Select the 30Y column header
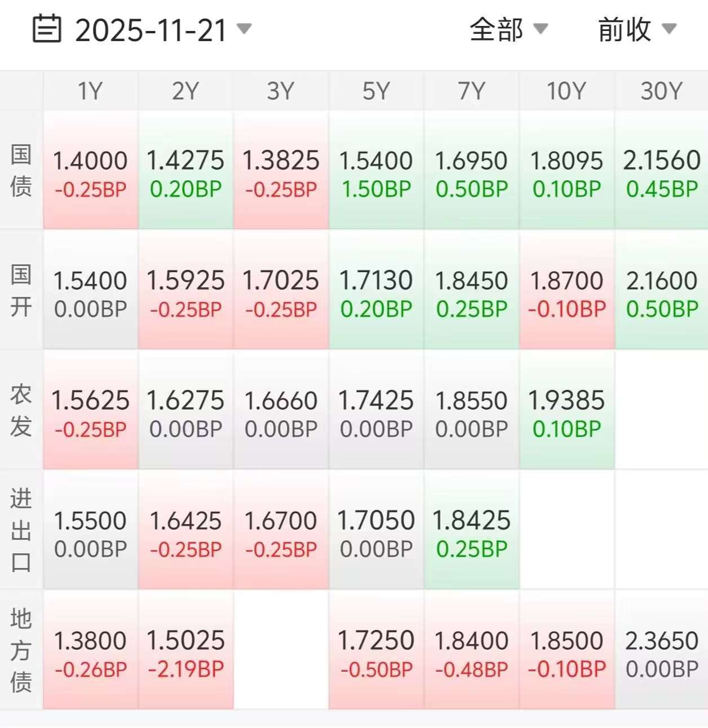 click(x=661, y=91)
